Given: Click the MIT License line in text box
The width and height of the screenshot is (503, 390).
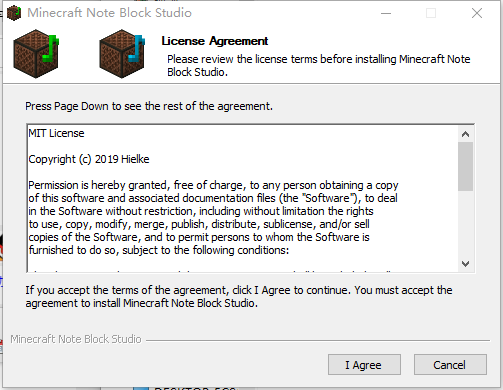Looking at the screenshot, I should tap(56, 133).
